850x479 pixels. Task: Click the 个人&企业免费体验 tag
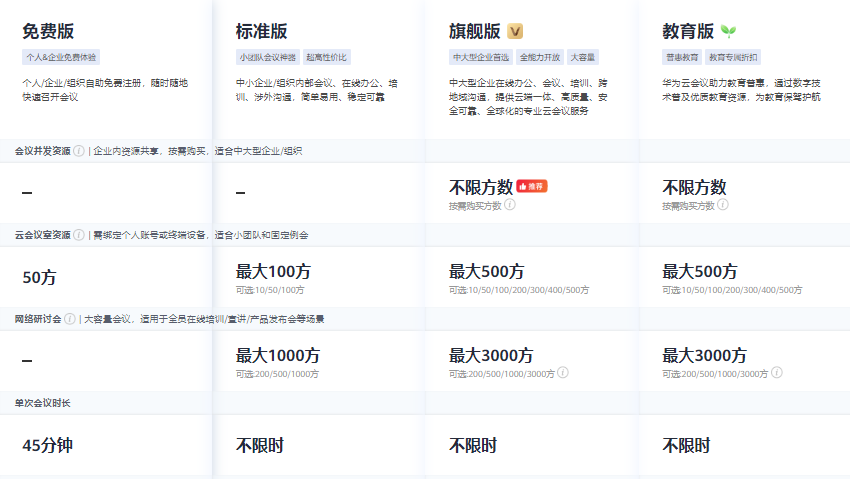coord(61,57)
